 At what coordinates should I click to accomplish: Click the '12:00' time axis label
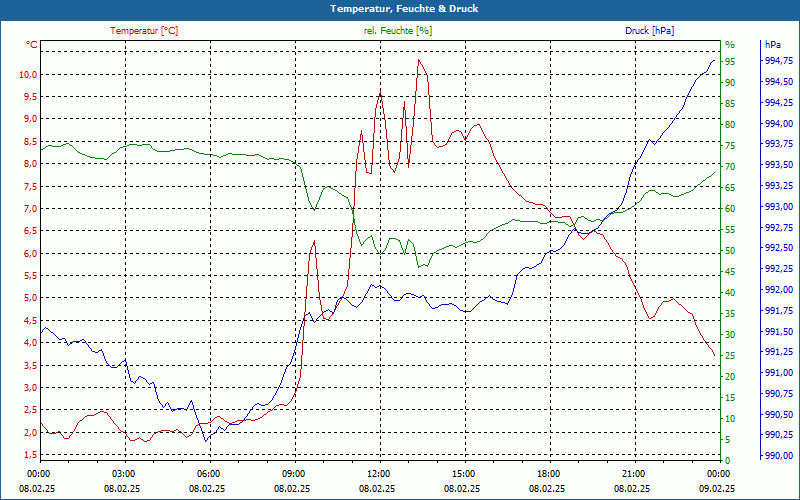pyautogui.click(x=379, y=473)
